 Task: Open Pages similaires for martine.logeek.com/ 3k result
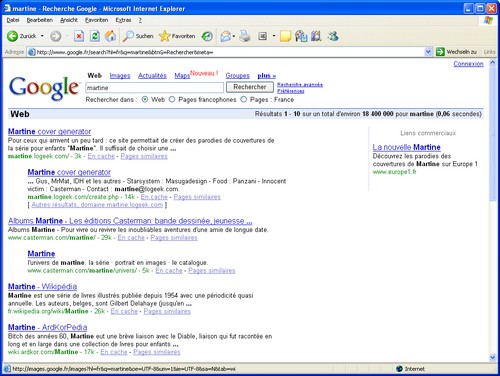click(144, 156)
